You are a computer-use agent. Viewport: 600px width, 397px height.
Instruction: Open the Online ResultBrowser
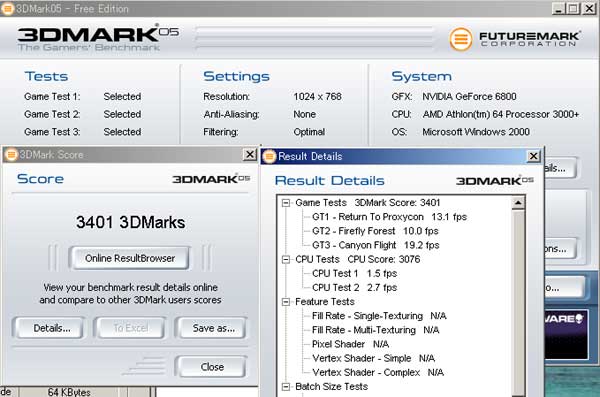pyautogui.click(x=130, y=258)
